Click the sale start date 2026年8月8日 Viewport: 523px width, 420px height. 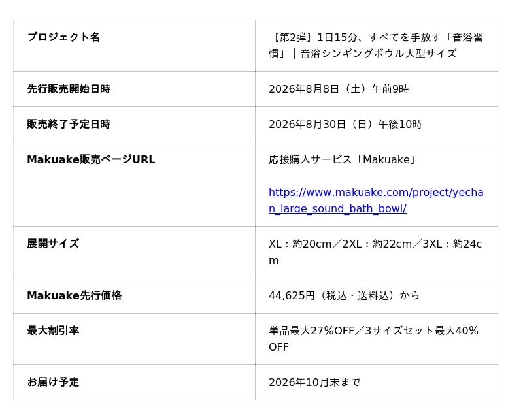pyautogui.click(x=304, y=89)
